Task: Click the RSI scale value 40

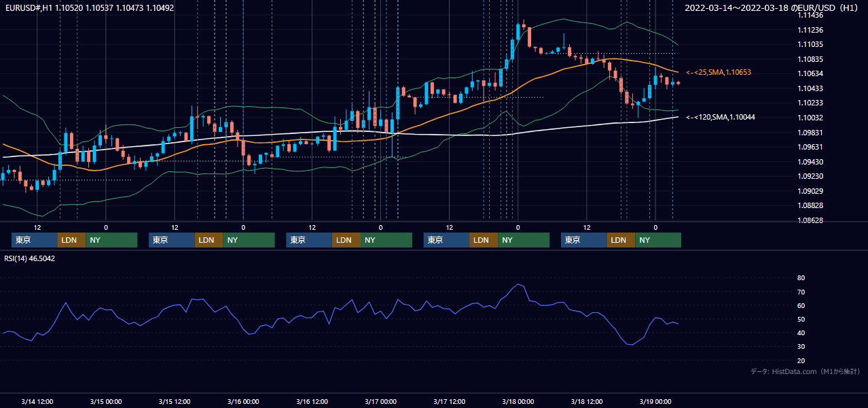Action: point(801,333)
